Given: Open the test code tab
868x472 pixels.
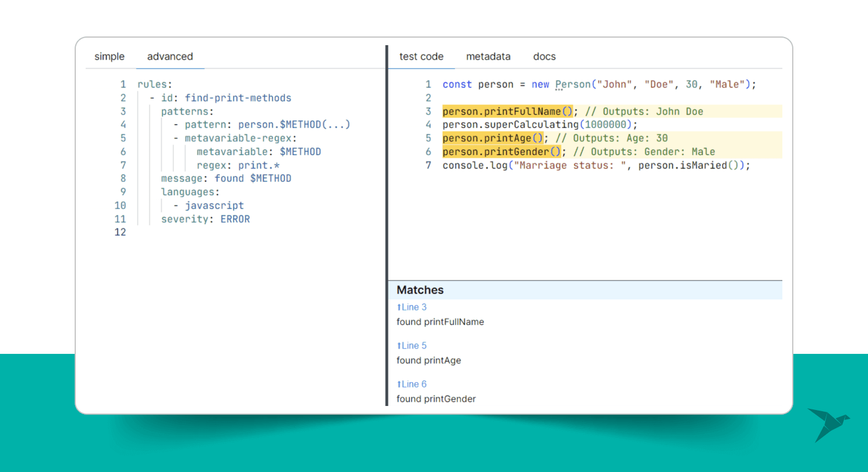Looking at the screenshot, I should point(421,56).
